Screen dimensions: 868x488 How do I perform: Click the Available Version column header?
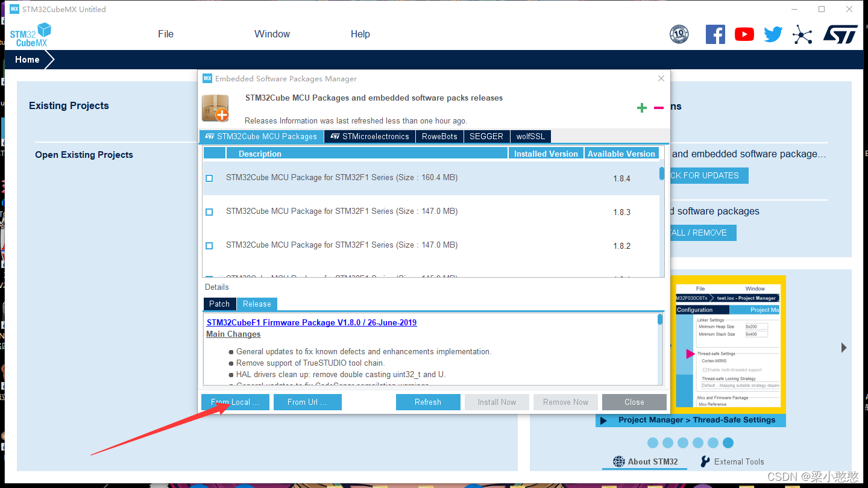click(621, 154)
